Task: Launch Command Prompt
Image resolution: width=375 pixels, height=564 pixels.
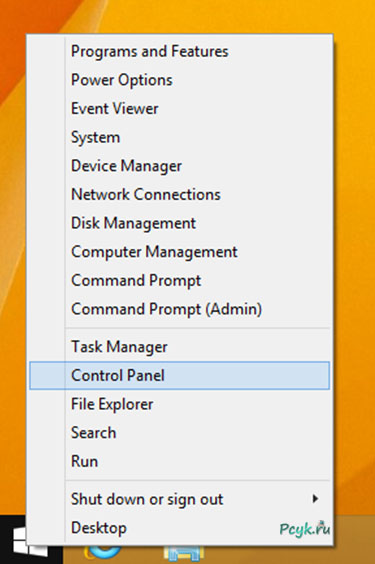Action: (136, 281)
